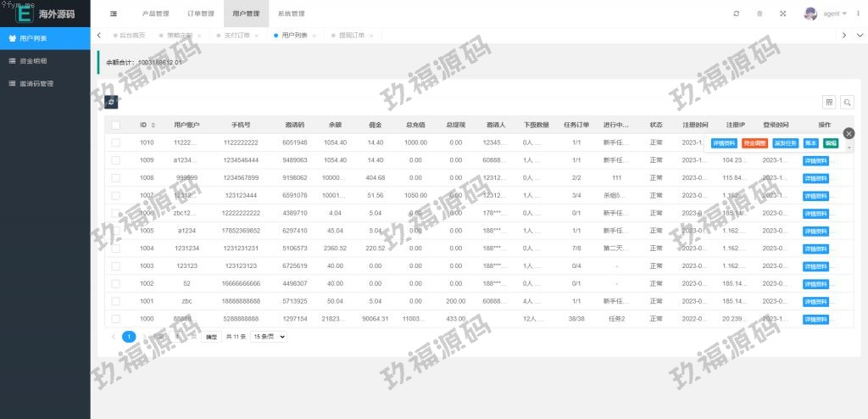Image resolution: width=868 pixels, height=419 pixels.
Task: Open the table column filter grid icon
Action: [x=829, y=102]
